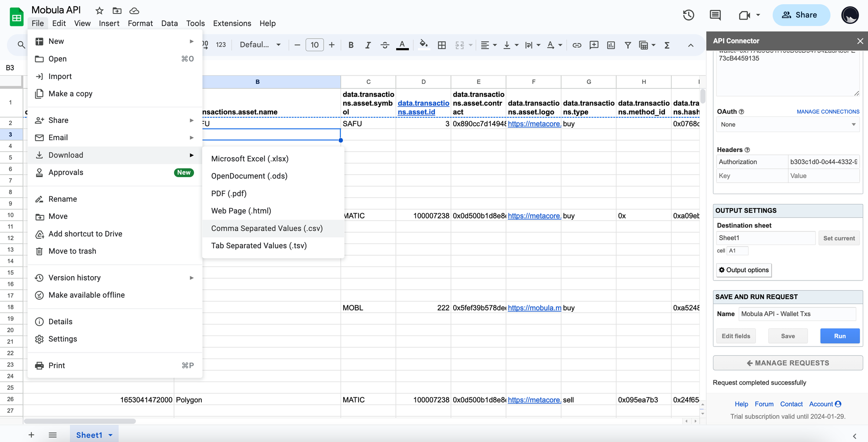Click the header Key input field
The height and width of the screenshot is (442, 868).
(752, 176)
